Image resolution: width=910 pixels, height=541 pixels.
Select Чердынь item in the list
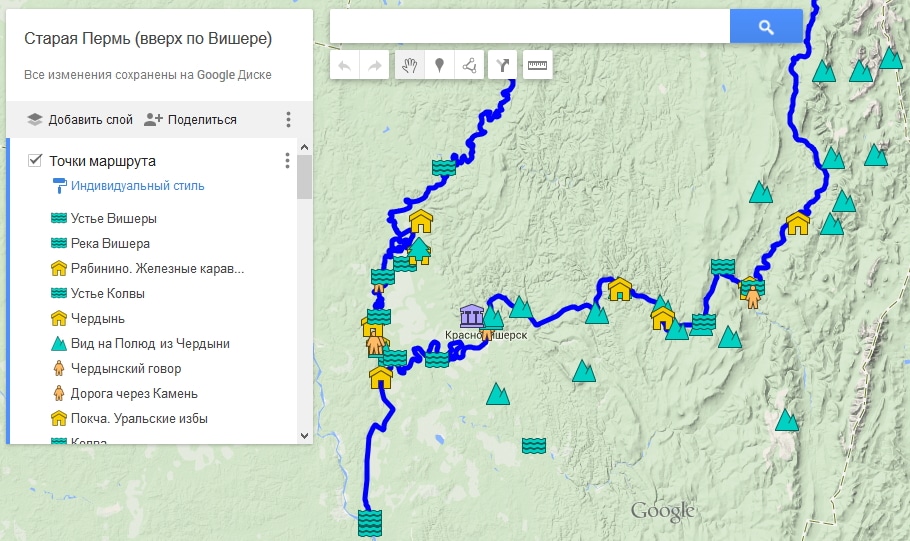tap(97, 318)
